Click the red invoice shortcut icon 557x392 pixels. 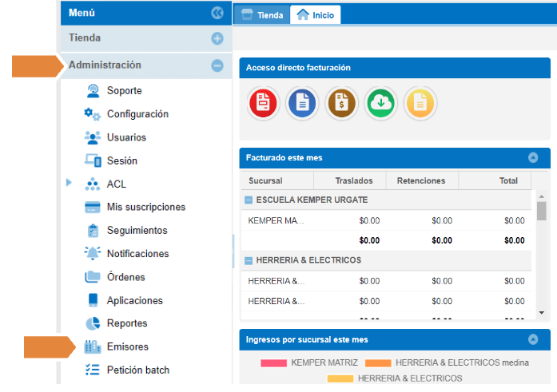point(264,102)
